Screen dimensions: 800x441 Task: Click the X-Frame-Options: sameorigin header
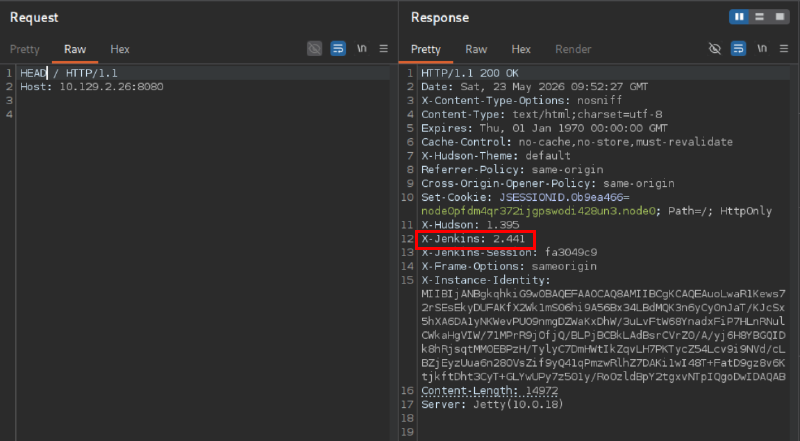[x=509, y=266]
